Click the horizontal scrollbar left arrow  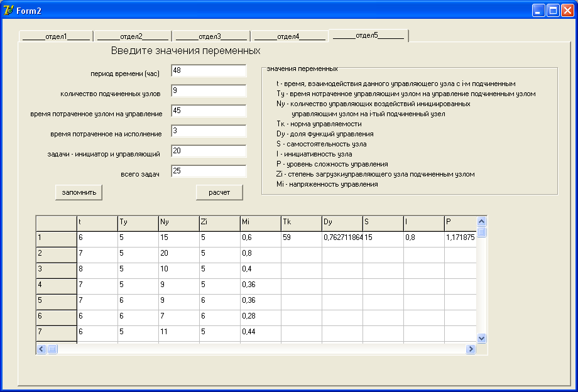coord(41,349)
